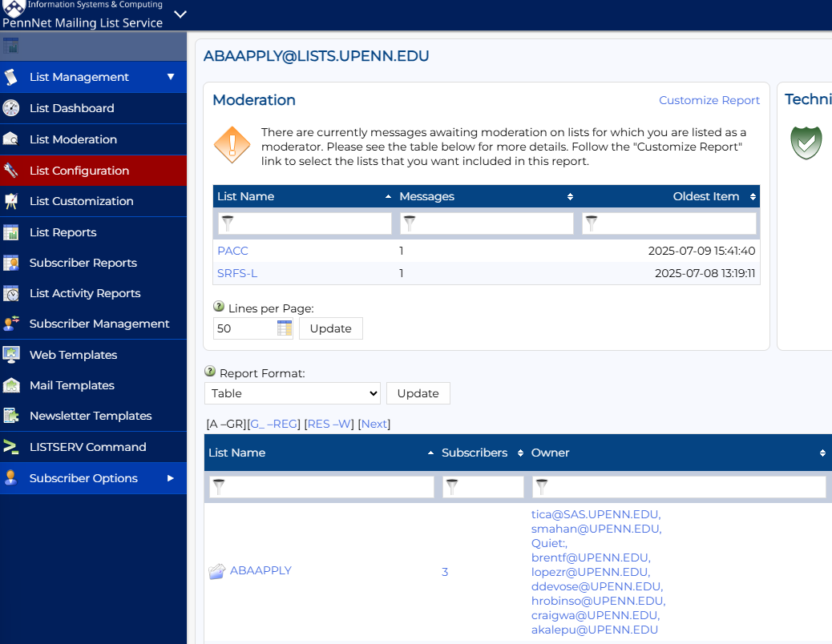Click the Messages filter funnel icon
Screen dimensions: 832x644
tap(409, 223)
